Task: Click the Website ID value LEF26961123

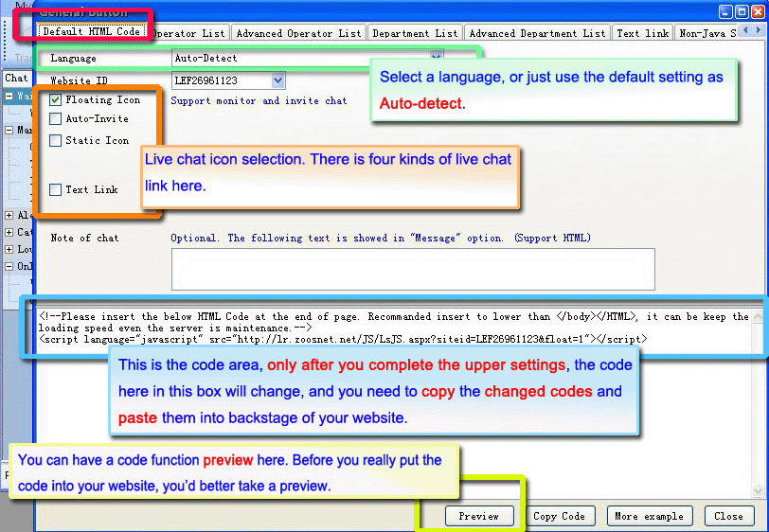Action: (x=206, y=80)
